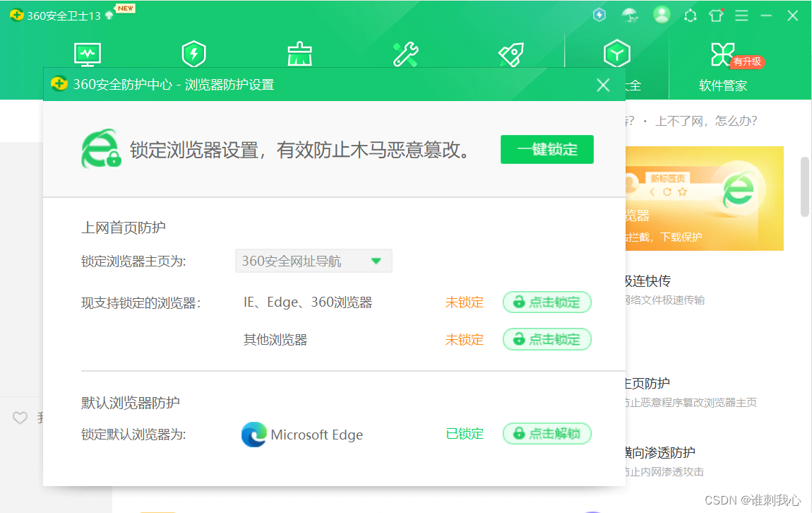Click the 其他浏览器 row label

(x=275, y=340)
